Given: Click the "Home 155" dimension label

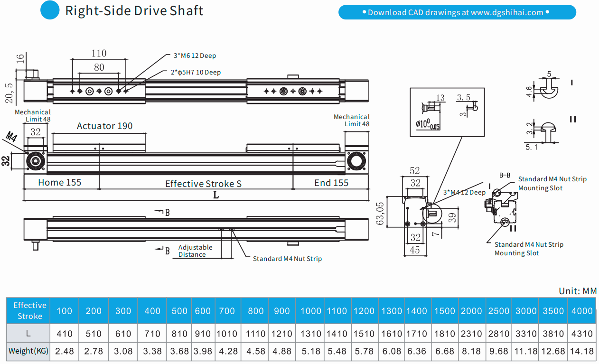Looking at the screenshot, I should pos(60,183).
